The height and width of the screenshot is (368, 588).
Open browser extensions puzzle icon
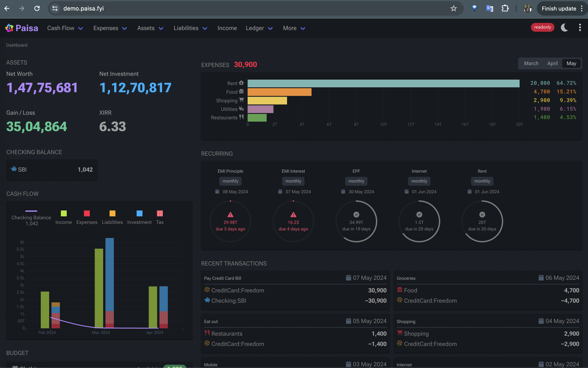[505, 9]
